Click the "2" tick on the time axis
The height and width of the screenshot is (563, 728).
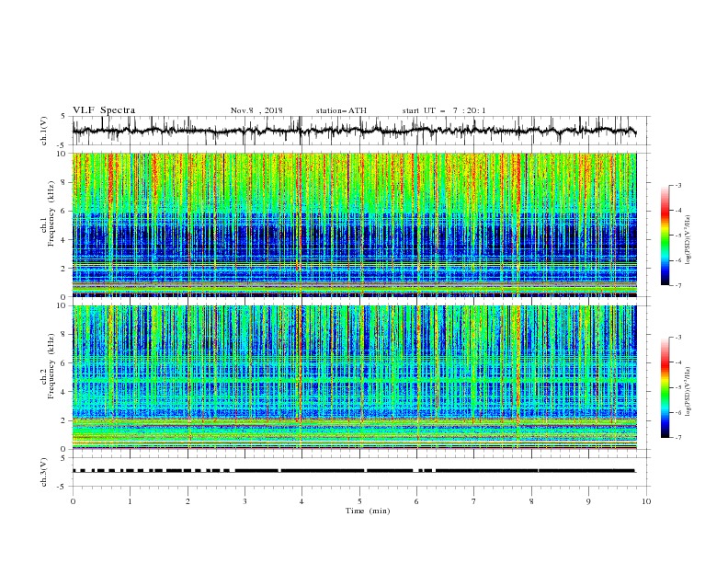pos(188,501)
